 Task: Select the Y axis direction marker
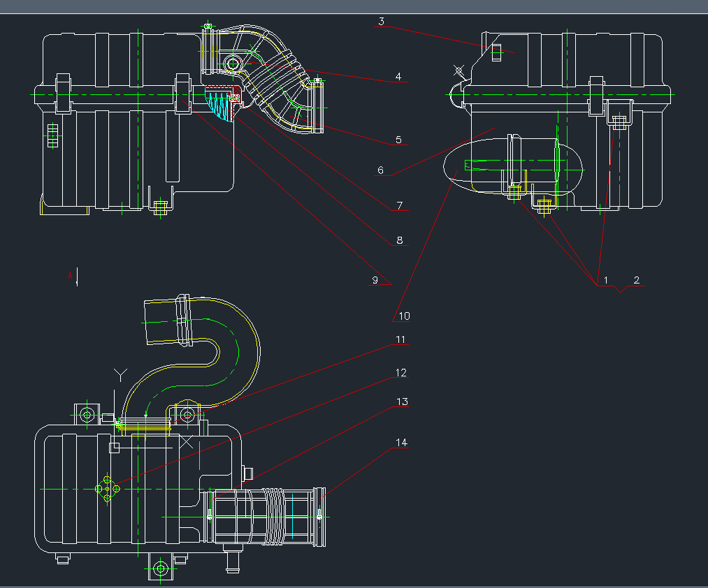click(x=121, y=375)
